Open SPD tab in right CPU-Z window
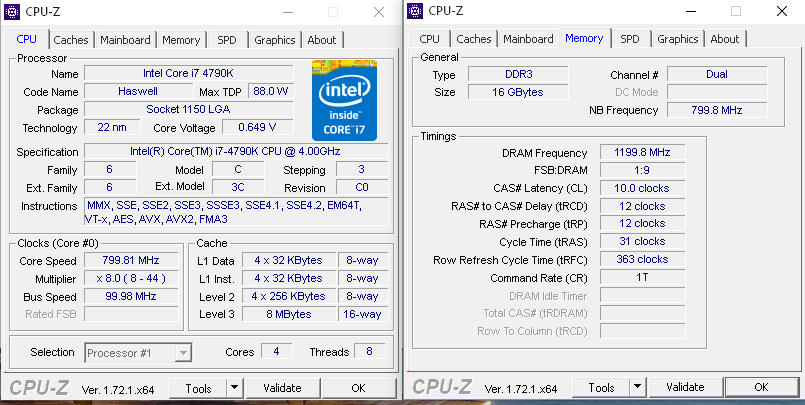The height and width of the screenshot is (405, 805). tap(630, 39)
